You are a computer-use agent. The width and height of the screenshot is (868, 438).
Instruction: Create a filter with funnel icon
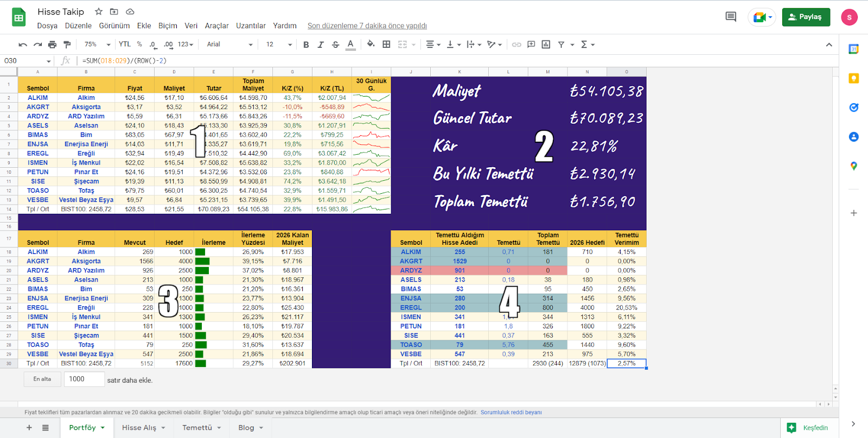[x=561, y=45]
